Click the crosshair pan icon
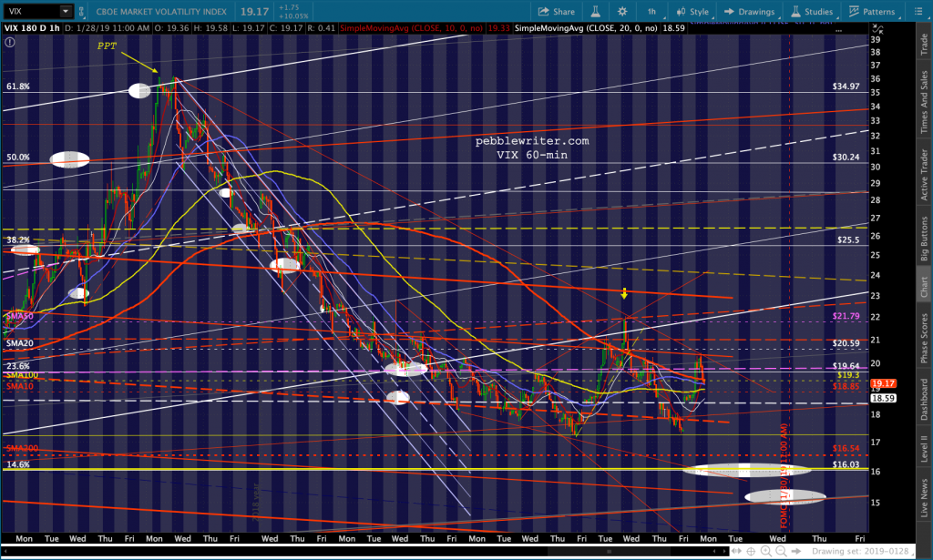 [x=752, y=552]
